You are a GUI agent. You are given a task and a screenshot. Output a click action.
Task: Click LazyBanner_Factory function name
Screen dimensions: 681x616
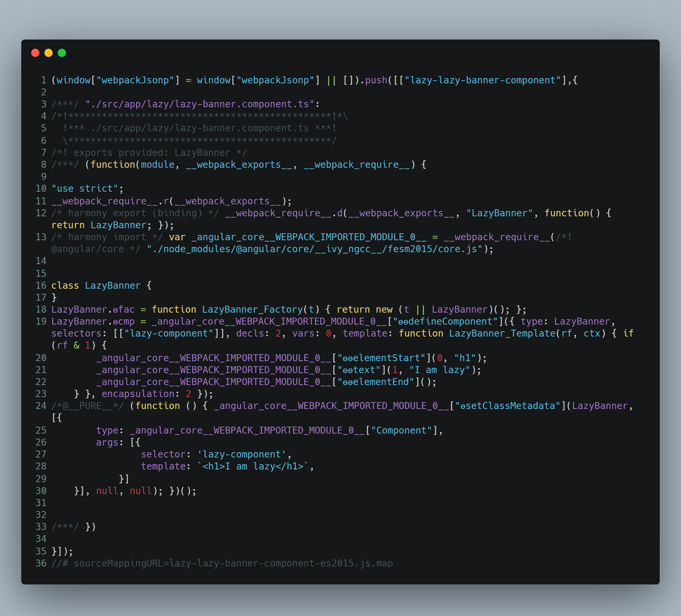click(252, 310)
